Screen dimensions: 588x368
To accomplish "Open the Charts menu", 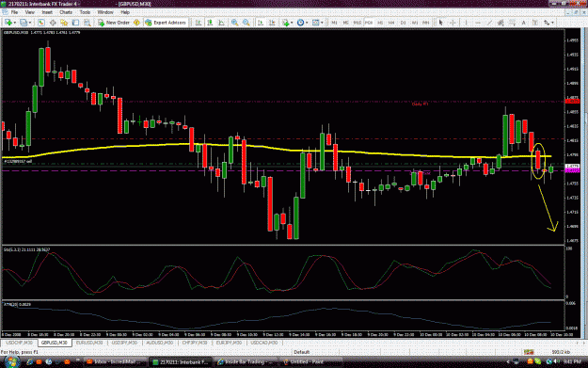I will click(66, 12).
